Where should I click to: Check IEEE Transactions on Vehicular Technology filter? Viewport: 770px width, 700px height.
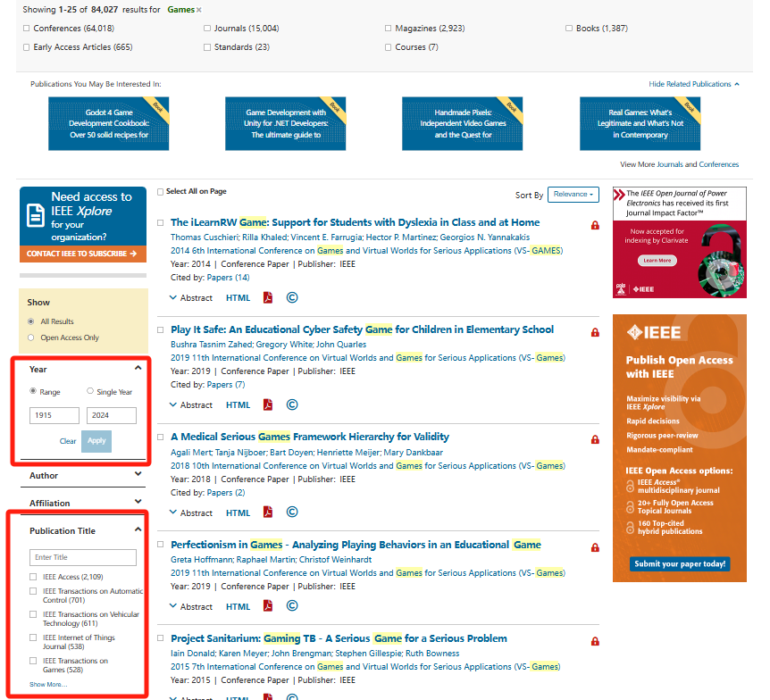coord(33,614)
